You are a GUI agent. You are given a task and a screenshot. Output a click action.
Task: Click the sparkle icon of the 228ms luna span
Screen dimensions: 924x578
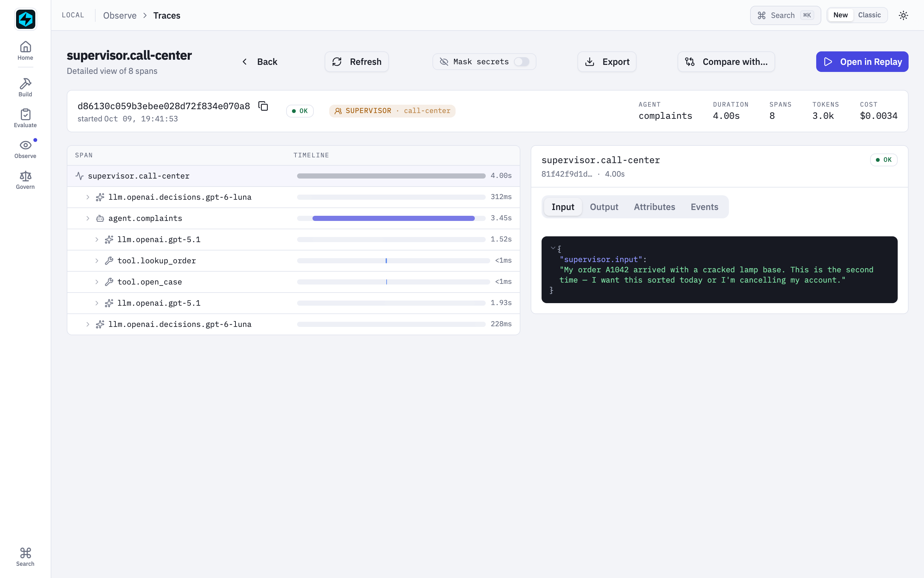[100, 324]
